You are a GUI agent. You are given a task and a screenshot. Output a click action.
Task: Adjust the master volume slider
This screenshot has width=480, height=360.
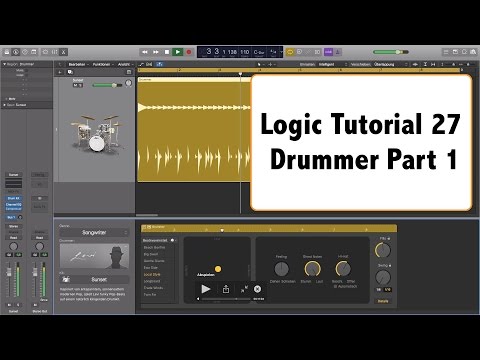[x=391, y=52]
